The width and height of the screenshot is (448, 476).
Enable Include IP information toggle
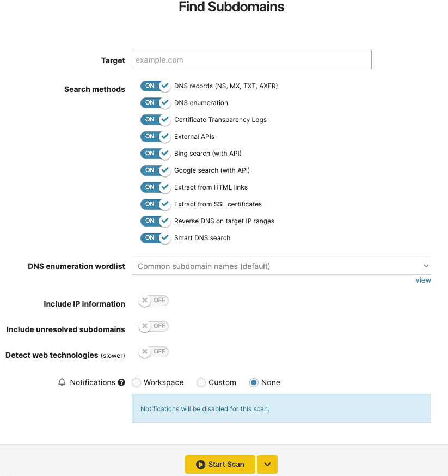coord(154,301)
